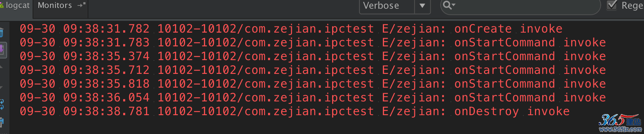Select the onDestroy invoke log line
The image size is (644, 134).
tap(295, 111)
